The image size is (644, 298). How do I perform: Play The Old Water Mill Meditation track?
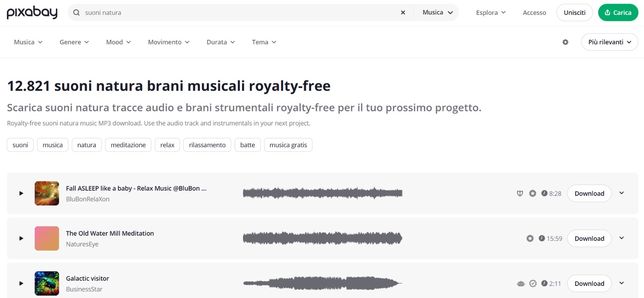(21, 238)
